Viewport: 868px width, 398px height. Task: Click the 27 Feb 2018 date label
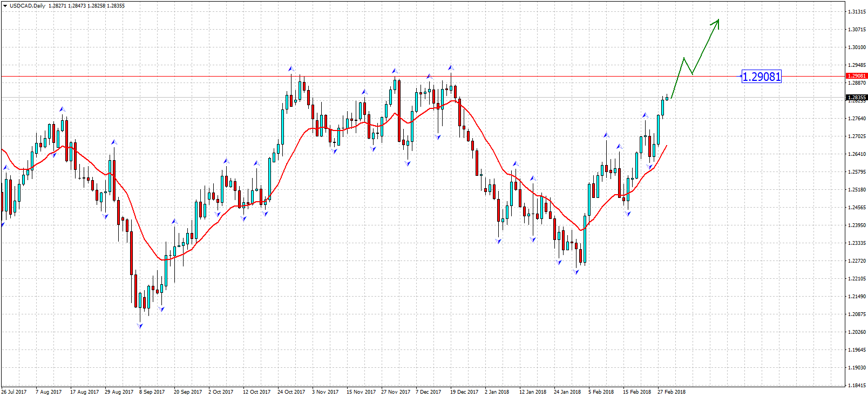tap(671, 392)
